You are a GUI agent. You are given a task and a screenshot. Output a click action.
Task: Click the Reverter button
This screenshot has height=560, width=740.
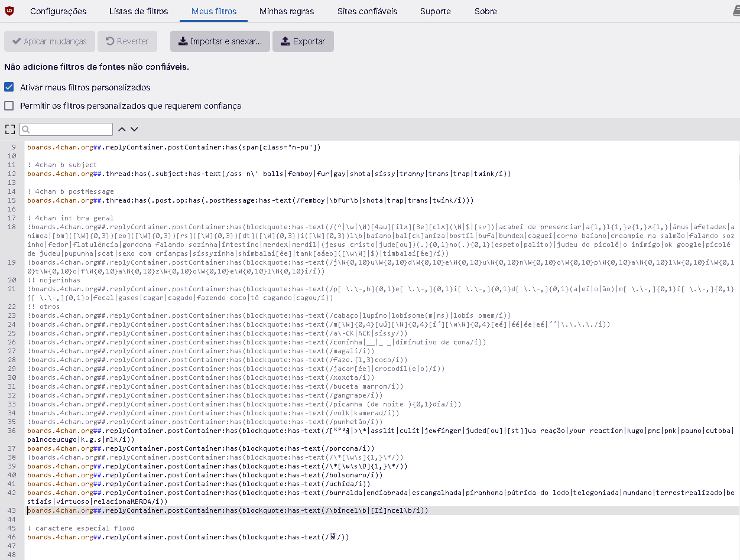[x=127, y=41]
